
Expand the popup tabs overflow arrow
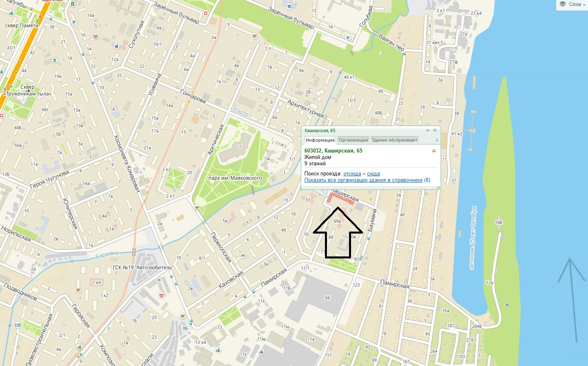tap(437, 140)
